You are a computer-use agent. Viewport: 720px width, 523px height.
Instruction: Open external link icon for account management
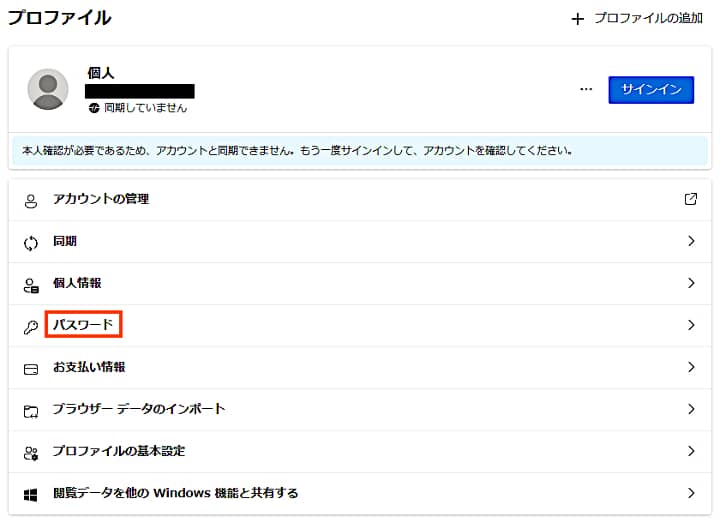point(690,199)
